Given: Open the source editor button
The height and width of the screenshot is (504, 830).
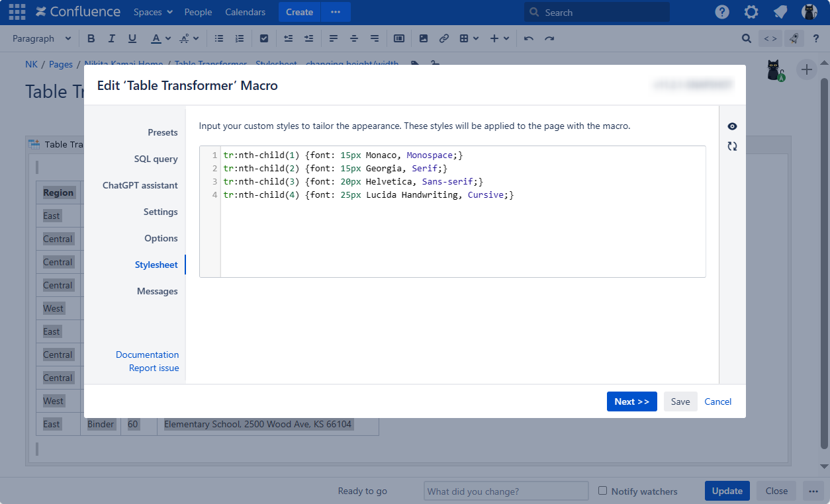Looking at the screenshot, I should tap(770, 38).
